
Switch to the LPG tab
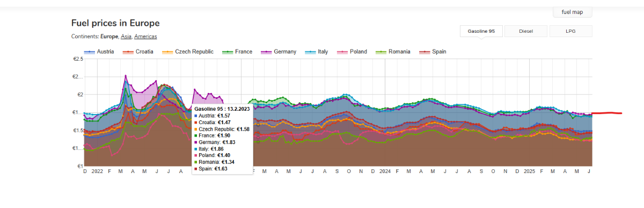570,31
